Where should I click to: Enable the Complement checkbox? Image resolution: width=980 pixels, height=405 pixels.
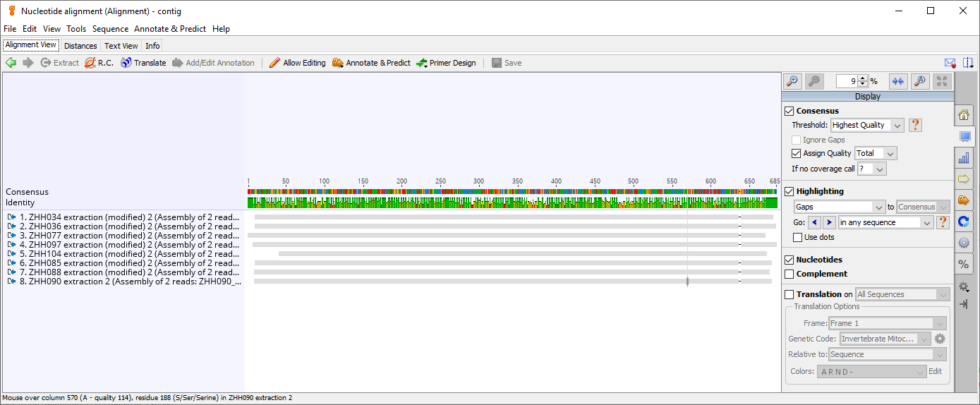click(790, 274)
